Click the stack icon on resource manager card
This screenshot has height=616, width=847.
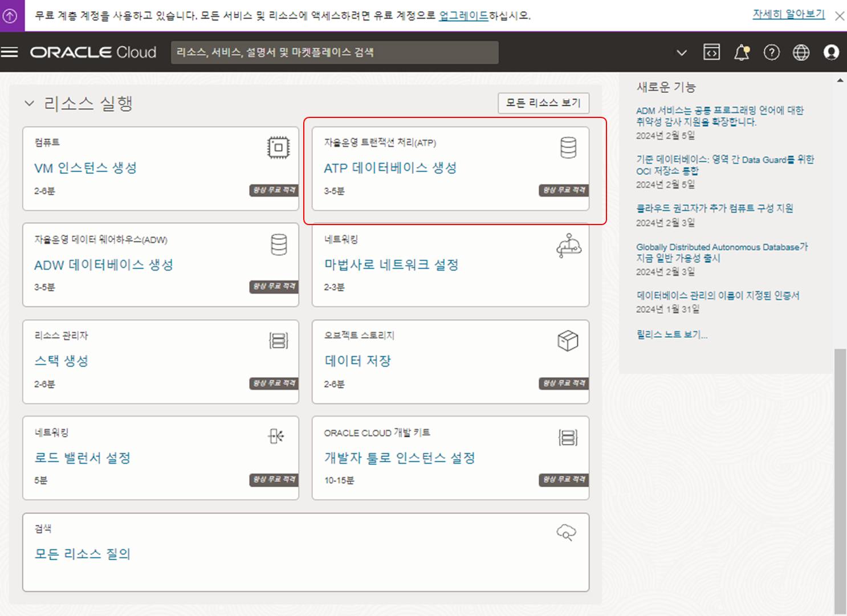point(279,341)
